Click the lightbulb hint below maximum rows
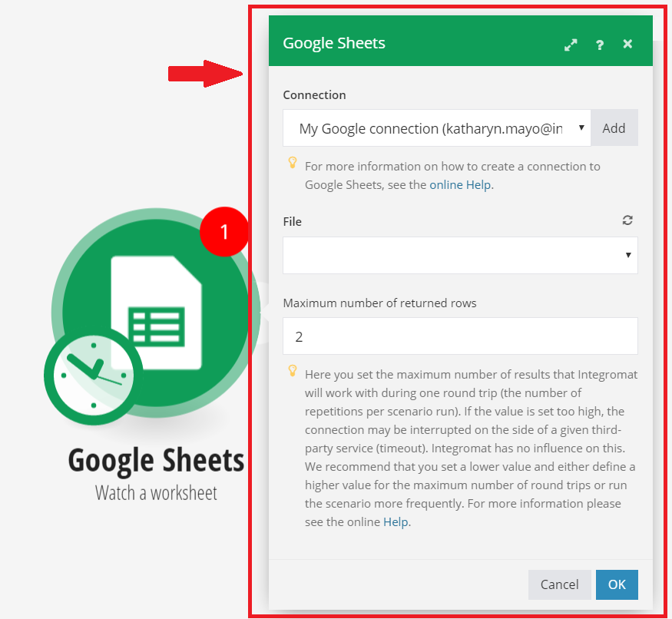This screenshot has width=672, height=619. click(x=292, y=371)
